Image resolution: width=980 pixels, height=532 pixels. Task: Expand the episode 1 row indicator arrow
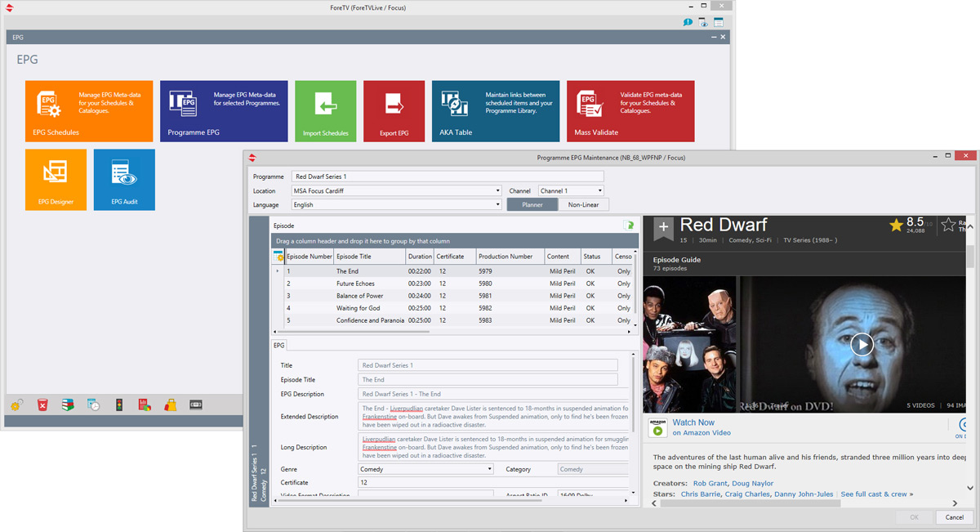tap(278, 271)
